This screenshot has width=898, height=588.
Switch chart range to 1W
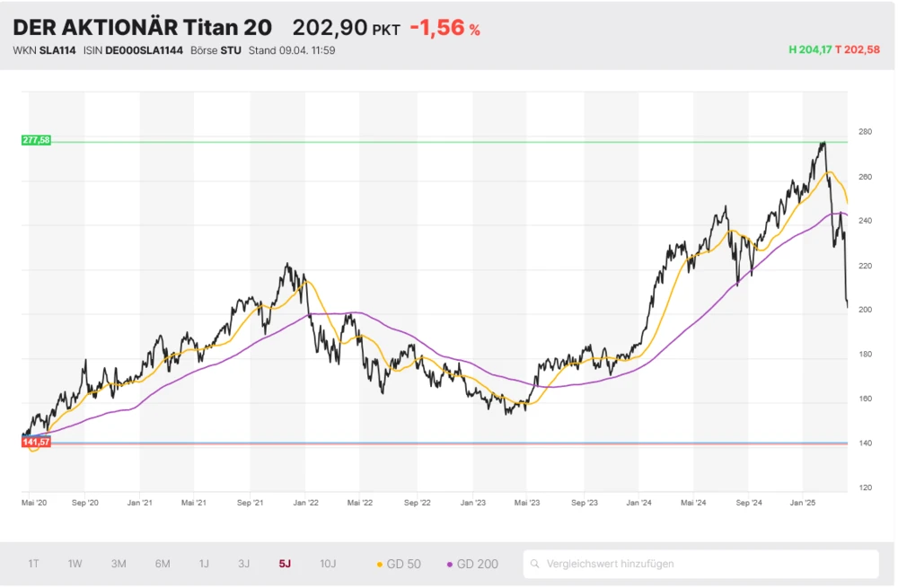tap(75, 564)
